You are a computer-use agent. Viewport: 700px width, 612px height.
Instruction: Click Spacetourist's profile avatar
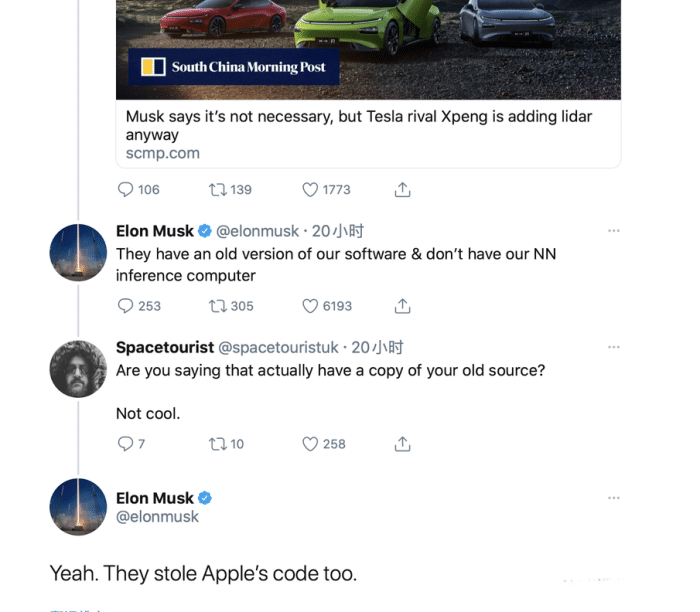tap(78, 369)
